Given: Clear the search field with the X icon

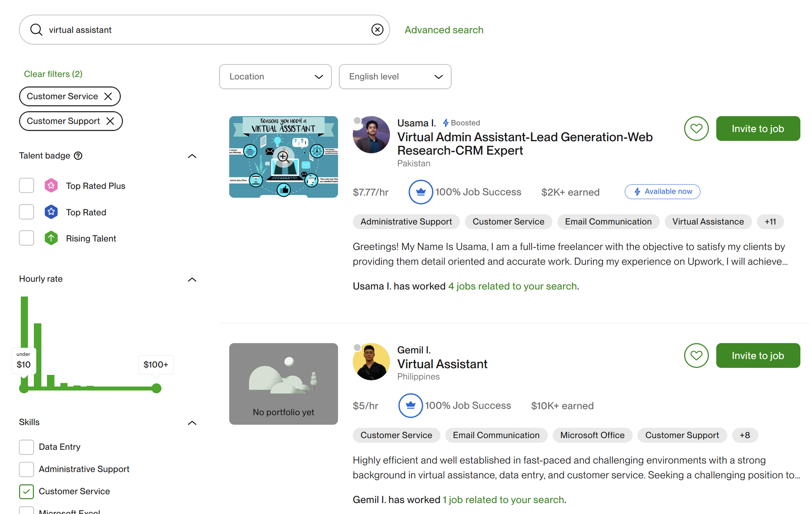Looking at the screenshot, I should pos(377,30).
